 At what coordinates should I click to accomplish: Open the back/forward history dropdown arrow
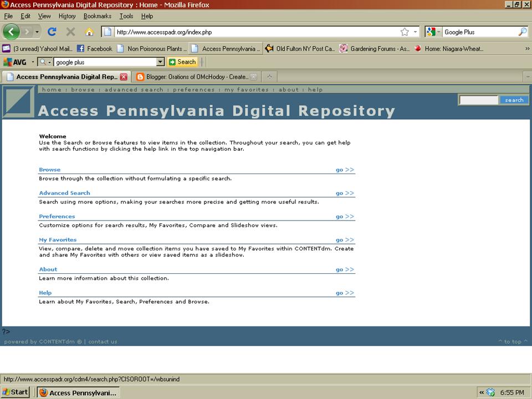[37, 32]
